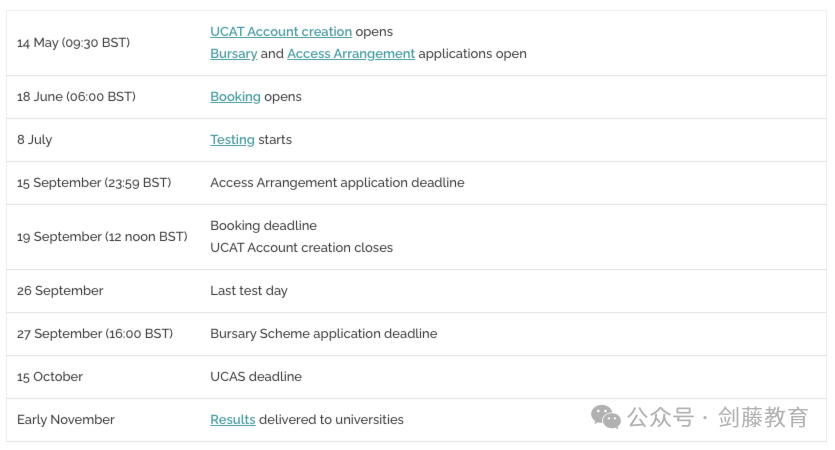Viewport: 835px width, 450px height.
Task: Click the 8 July date cell
Action: [35, 140]
